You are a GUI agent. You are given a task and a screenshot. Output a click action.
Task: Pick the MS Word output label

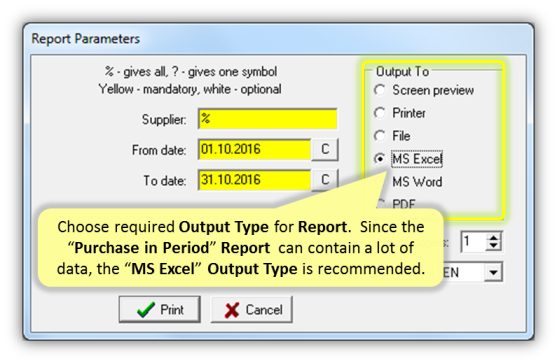417,182
